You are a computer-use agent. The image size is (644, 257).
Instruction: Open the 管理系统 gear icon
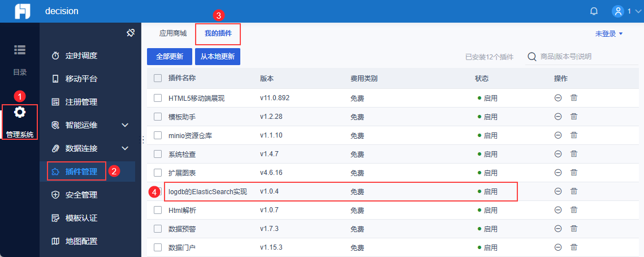tap(20, 112)
